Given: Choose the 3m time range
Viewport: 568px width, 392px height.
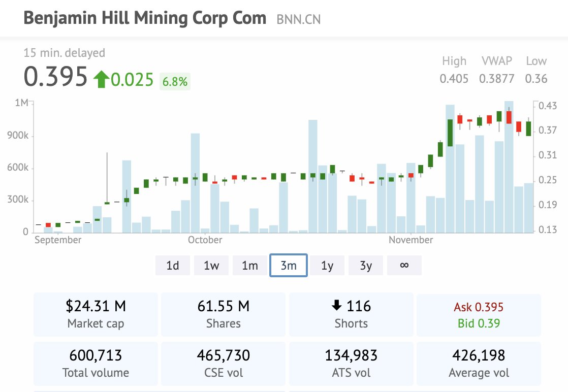Looking at the screenshot, I should (289, 266).
